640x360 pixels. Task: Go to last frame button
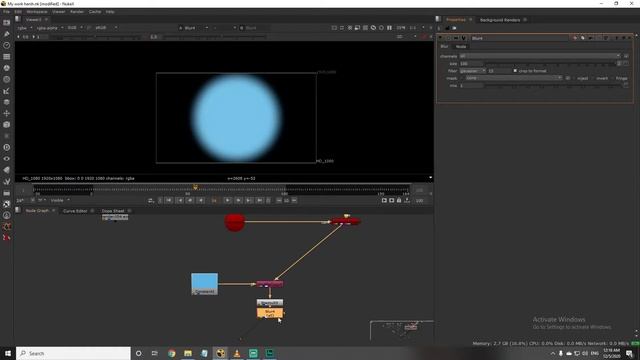click(260, 200)
